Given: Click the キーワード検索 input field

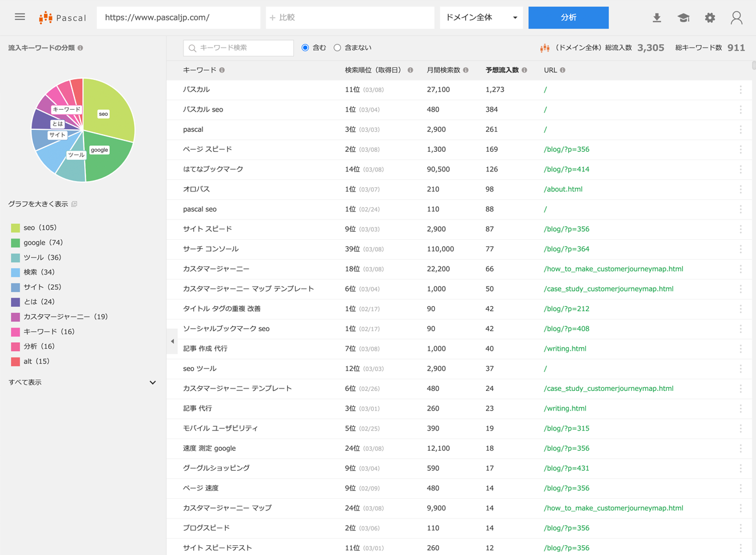Looking at the screenshot, I should coord(238,48).
